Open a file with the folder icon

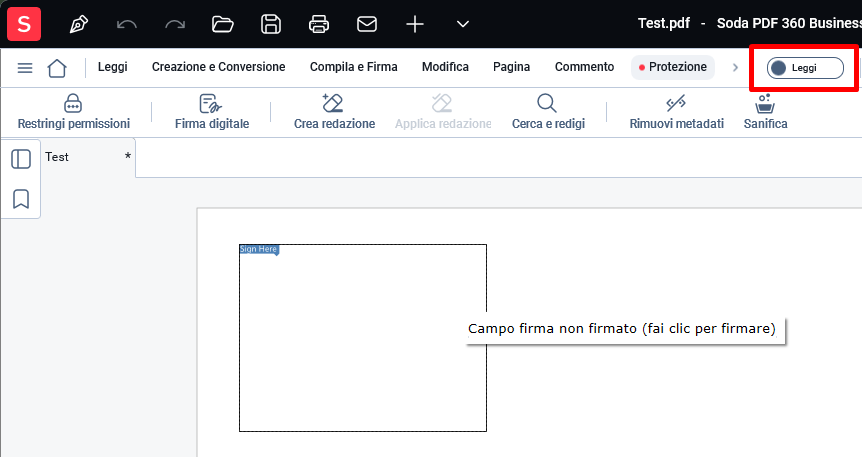click(223, 24)
